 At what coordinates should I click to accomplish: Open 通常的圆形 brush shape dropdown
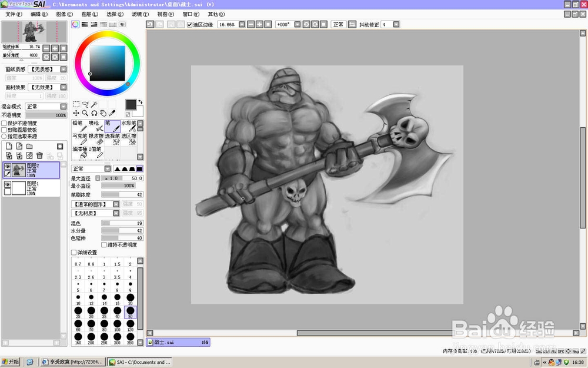[x=116, y=204]
